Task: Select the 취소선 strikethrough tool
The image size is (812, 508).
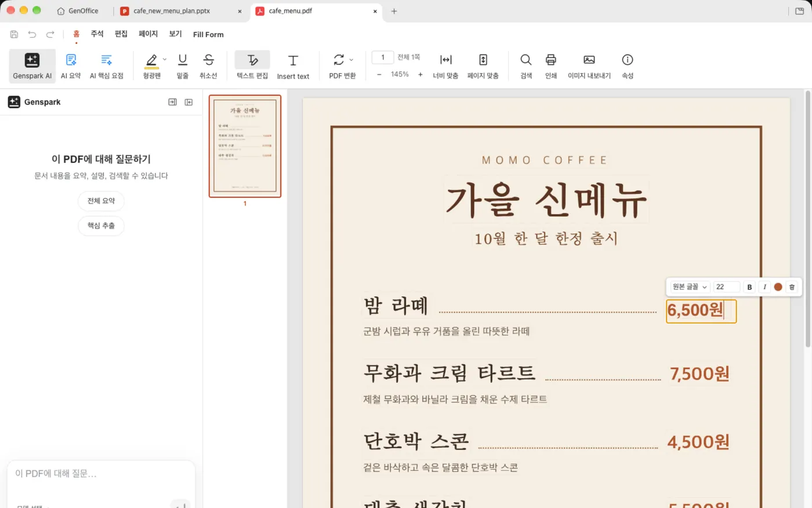Action: pyautogui.click(x=208, y=66)
